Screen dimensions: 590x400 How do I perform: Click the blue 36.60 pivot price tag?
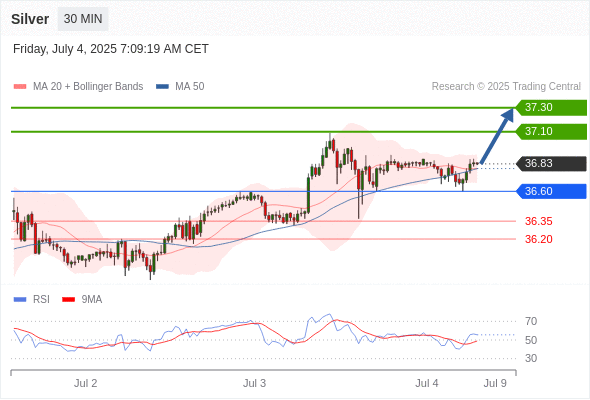[551, 192]
